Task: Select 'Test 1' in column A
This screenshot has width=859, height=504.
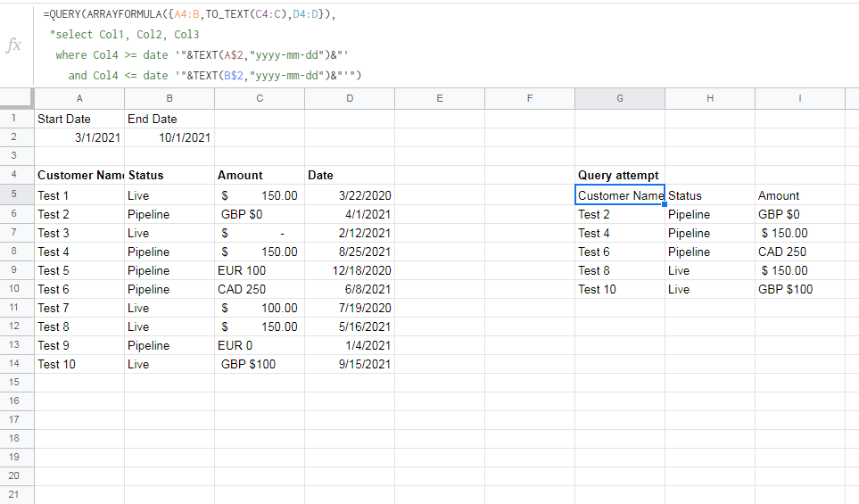Action: click(79, 195)
